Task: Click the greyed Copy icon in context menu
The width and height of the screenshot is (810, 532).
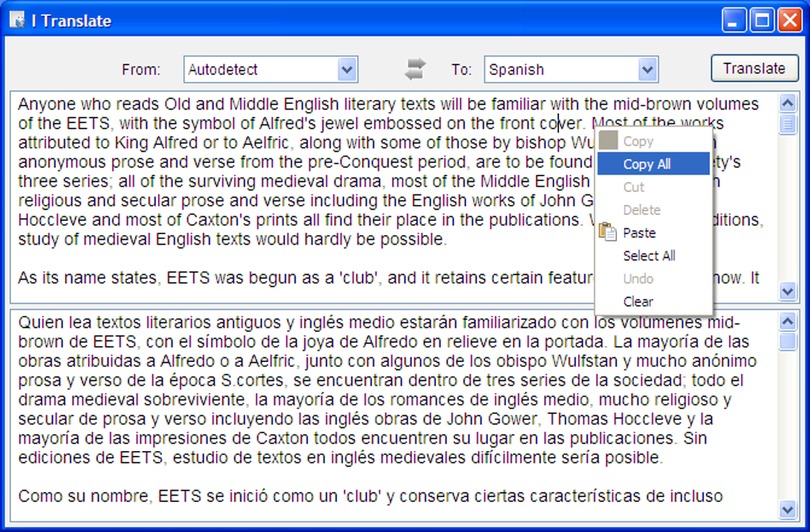Action: click(x=608, y=141)
